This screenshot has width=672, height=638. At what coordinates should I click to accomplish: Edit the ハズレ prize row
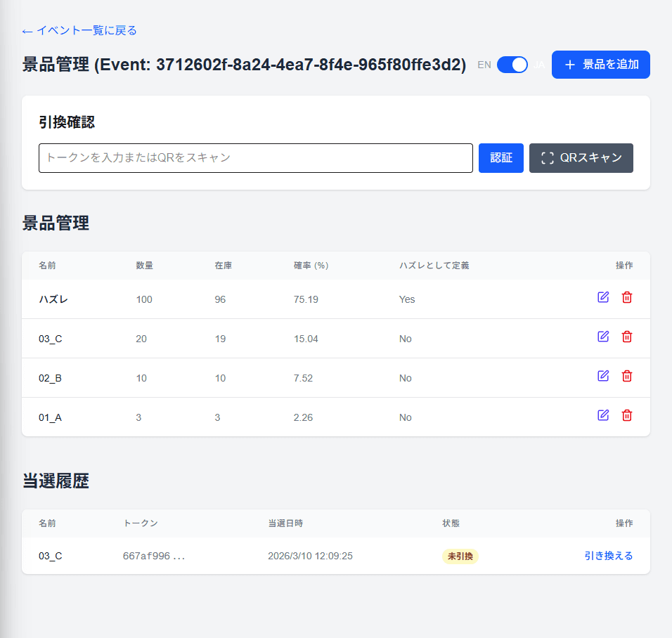(603, 297)
